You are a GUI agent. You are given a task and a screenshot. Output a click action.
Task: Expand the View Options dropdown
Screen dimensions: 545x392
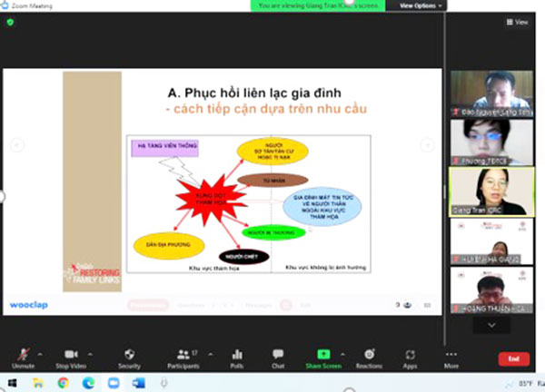tap(421, 5)
